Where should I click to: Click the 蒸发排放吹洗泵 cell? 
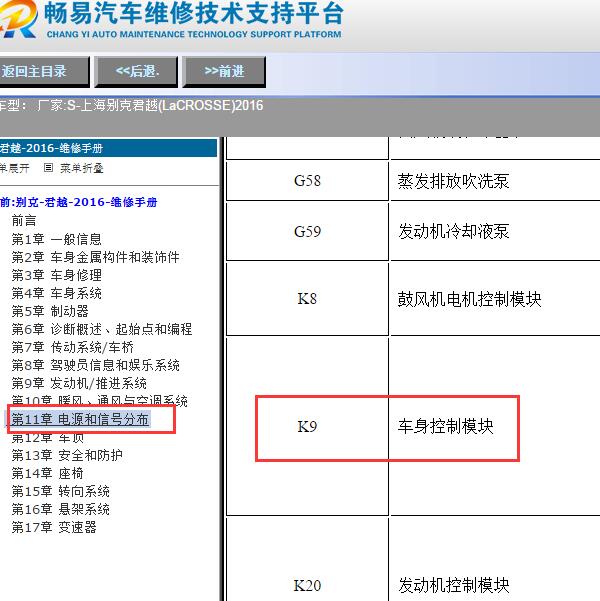pos(495,181)
